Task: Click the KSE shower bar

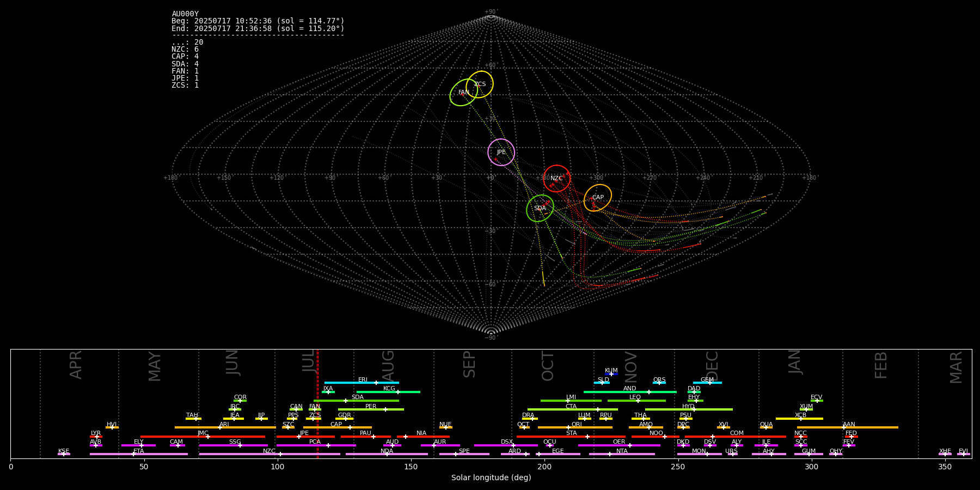Action: (64, 454)
